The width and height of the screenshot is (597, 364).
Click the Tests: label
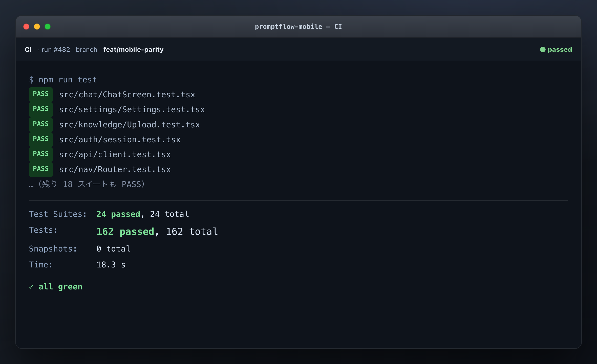pos(43,230)
